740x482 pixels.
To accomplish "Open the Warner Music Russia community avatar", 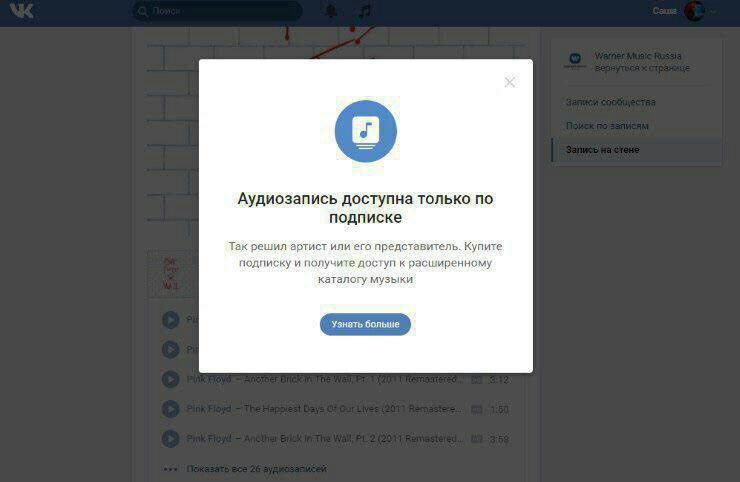I will (x=574, y=60).
